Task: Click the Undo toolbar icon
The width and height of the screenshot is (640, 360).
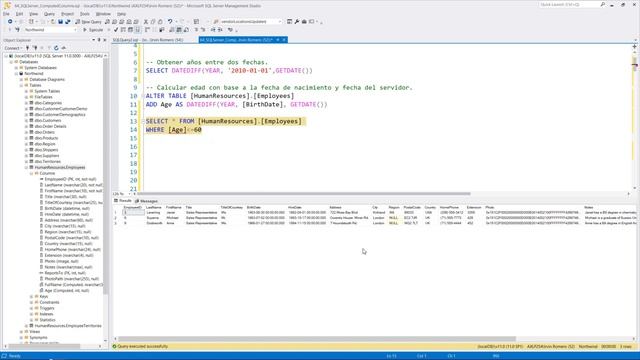Action: (170, 22)
